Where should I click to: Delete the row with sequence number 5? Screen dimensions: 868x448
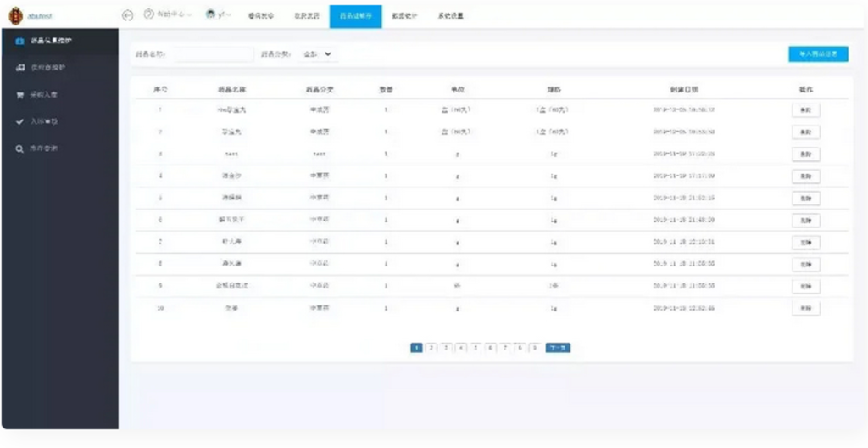806,199
